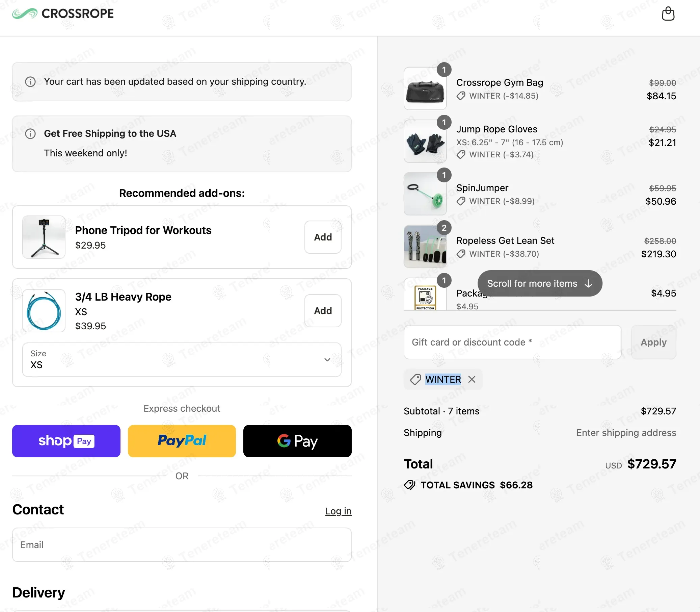The image size is (700, 612).
Task: Expand the Size dropdown for Heavy Rope
Action: coord(182,360)
